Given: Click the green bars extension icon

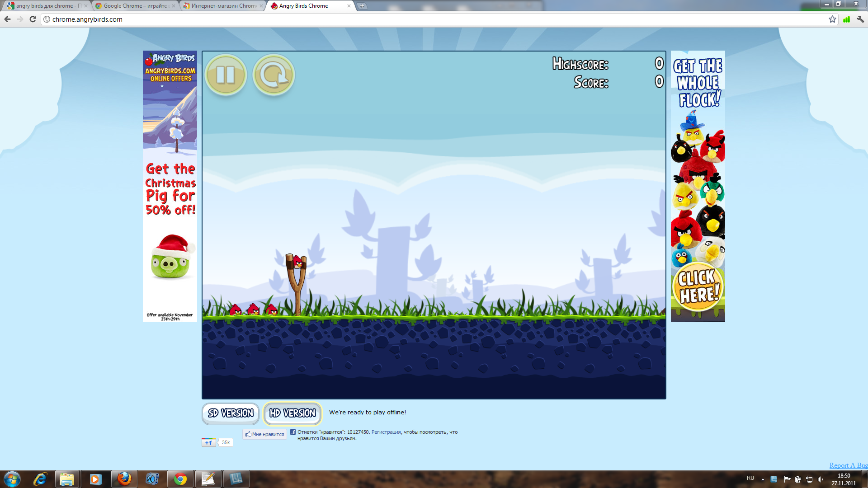Looking at the screenshot, I should pyautogui.click(x=846, y=19).
